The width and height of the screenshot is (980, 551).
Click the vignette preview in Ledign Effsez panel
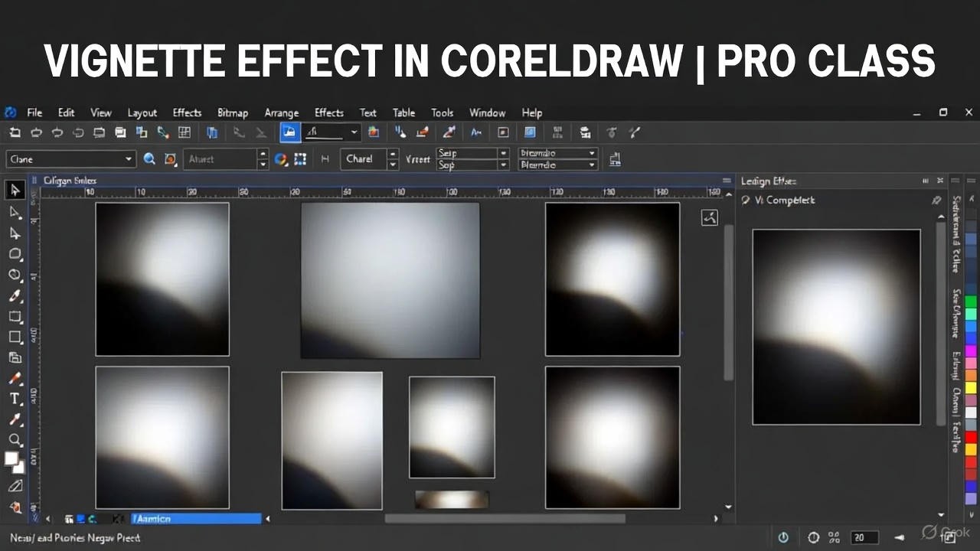point(836,327)
